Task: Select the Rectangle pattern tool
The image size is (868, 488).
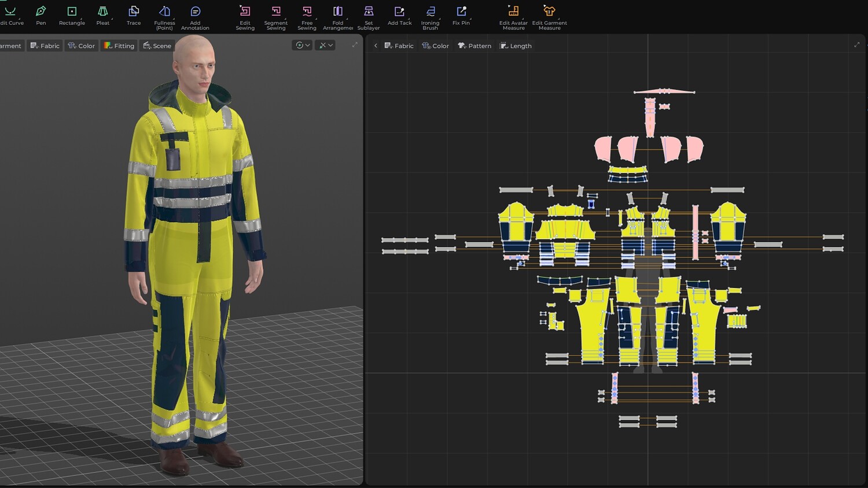Action: (x=72, y=16)
